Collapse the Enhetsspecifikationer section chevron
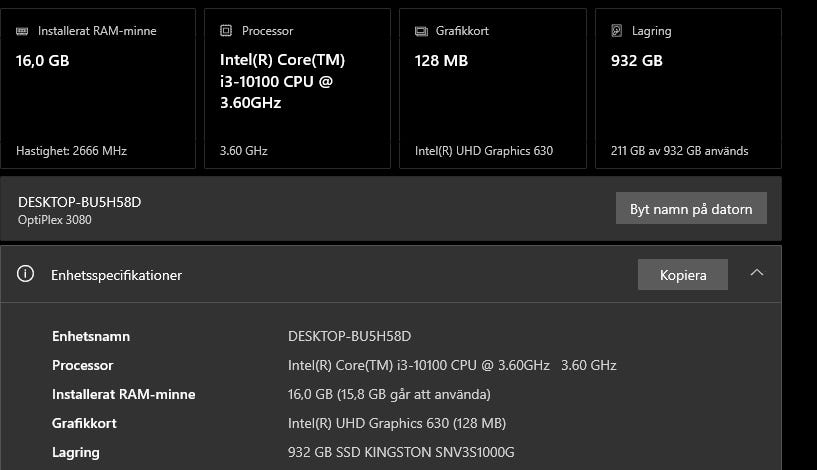This screenshot has width=817, height=470. 757,273
